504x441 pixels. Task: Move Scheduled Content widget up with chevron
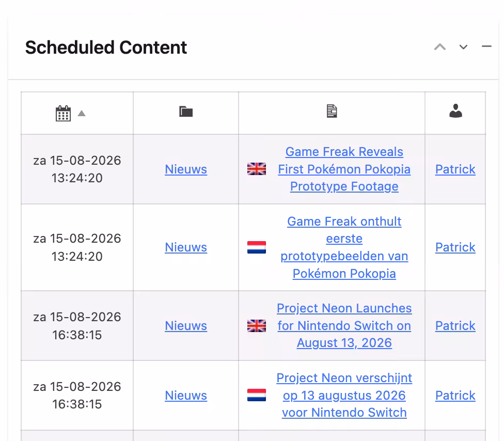pos(440,47)
